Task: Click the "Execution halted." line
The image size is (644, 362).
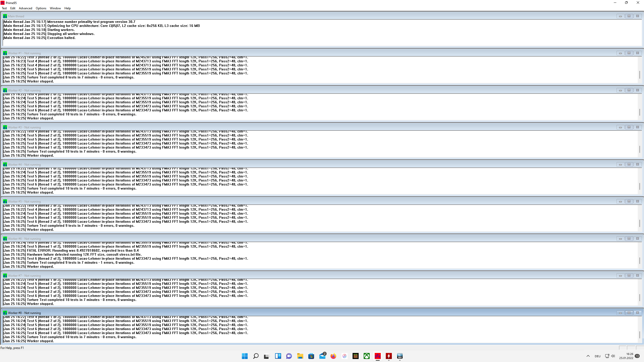Action: [x=39, y=38]
